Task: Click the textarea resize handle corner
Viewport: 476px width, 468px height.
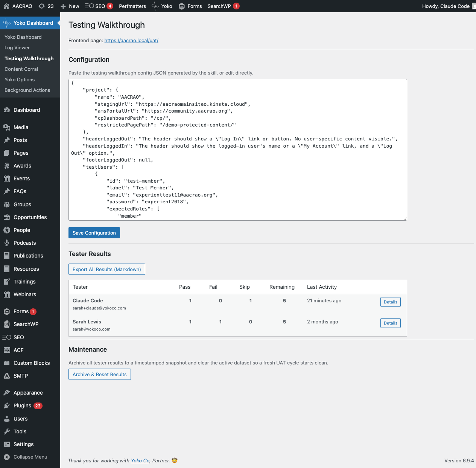Action: 405,218
